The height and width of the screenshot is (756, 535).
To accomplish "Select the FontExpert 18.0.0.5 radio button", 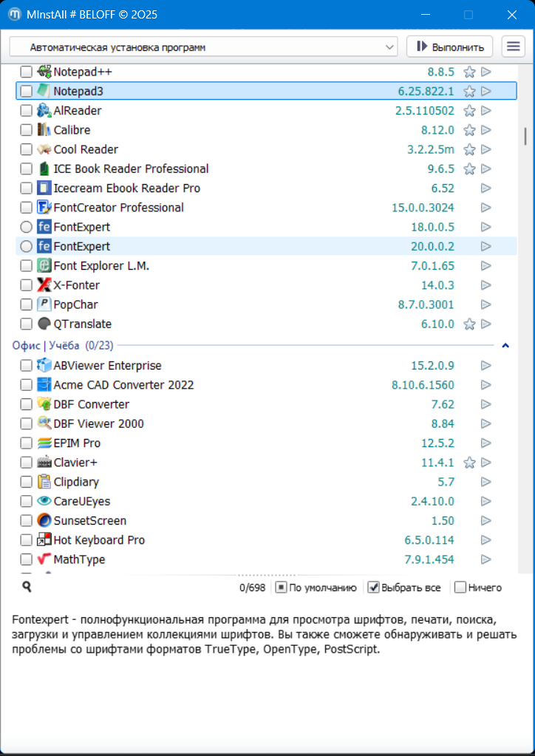I will click(26, 227).
